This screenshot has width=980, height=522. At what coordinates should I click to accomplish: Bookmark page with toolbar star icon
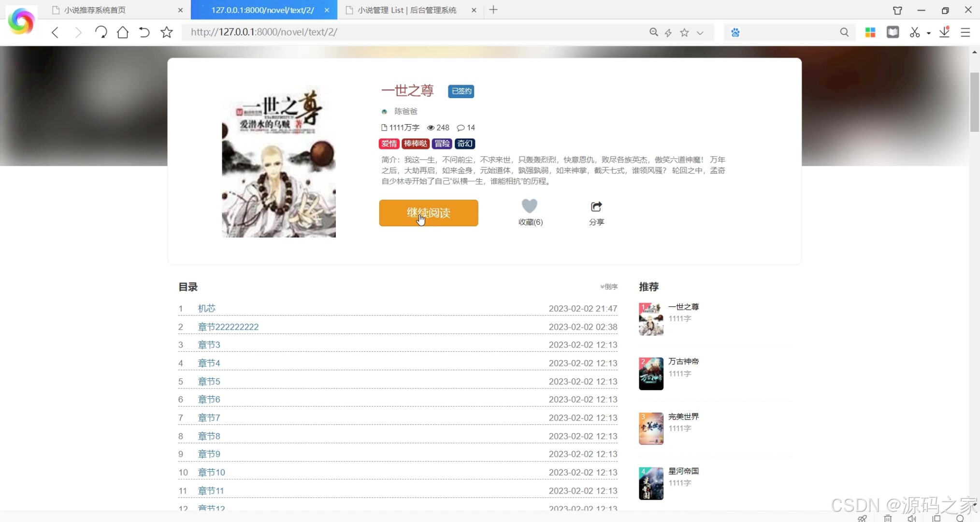(167, 32)
